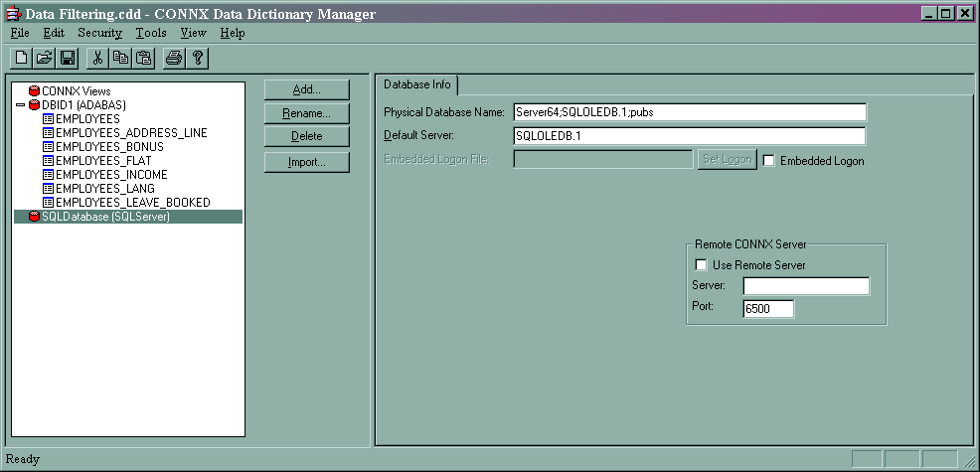Click the Help question mark icon
The width and height of the screenshot is (980, 472).
[197, 58]
